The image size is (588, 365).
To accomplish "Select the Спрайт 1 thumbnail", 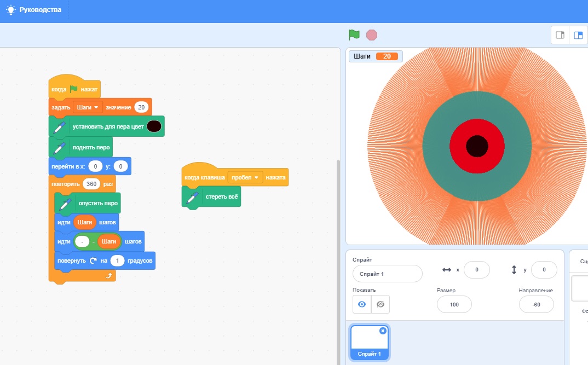I will pyautogui.click(x=370, y=343).
